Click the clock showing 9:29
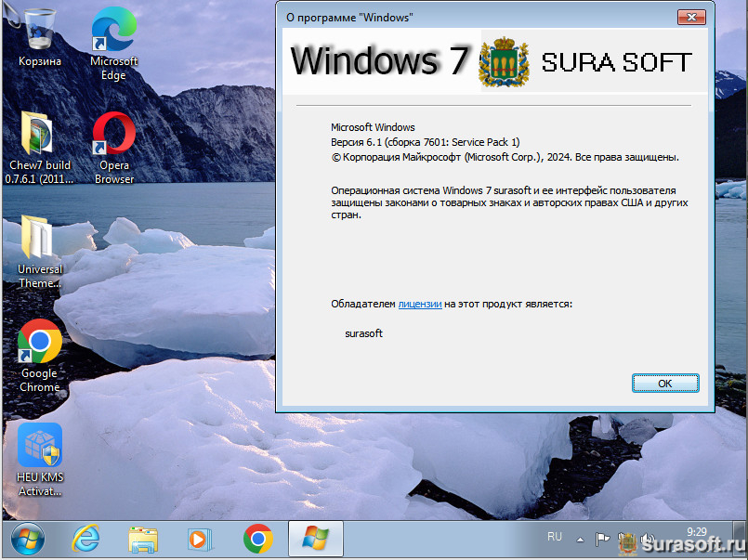Screen dimensions: 748x560 click(x=696, y=531)
